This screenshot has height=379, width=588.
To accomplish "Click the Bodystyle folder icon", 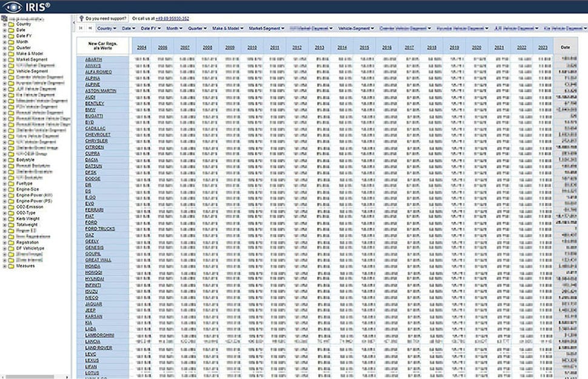I will point(12,160).
